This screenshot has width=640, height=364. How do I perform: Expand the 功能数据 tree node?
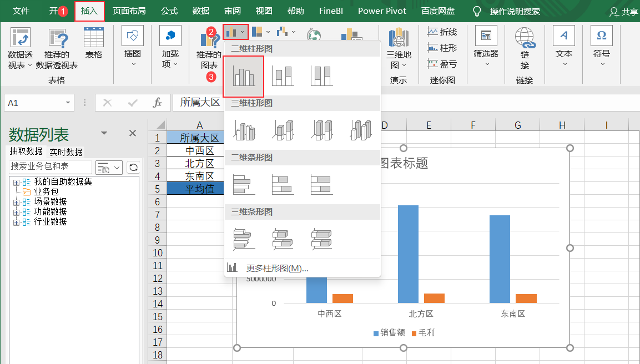[16, 212]
